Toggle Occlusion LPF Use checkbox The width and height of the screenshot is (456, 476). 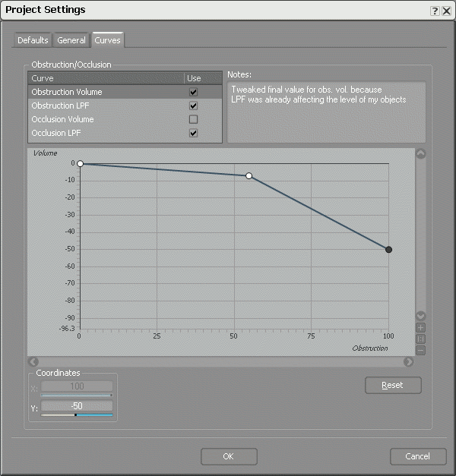[193, 134]
